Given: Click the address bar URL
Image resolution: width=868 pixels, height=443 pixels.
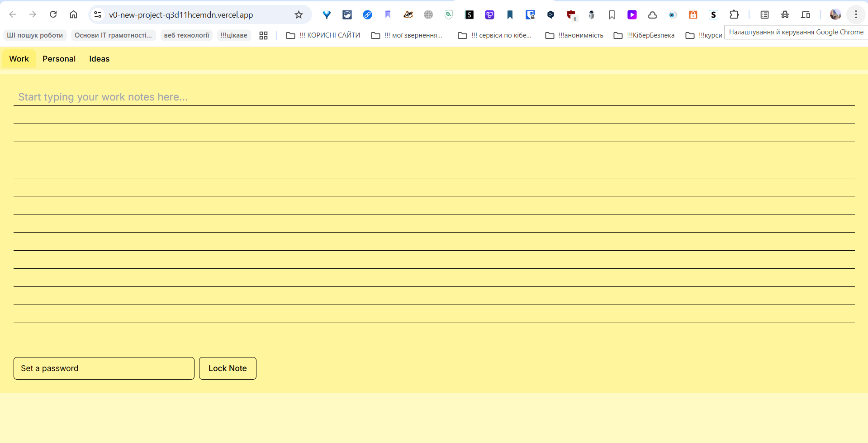Looking at the screenshot, I should [x=181, y=15].
